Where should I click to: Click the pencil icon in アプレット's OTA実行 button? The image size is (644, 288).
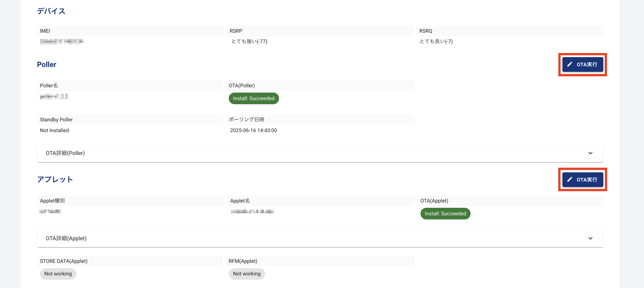point(569,179)
